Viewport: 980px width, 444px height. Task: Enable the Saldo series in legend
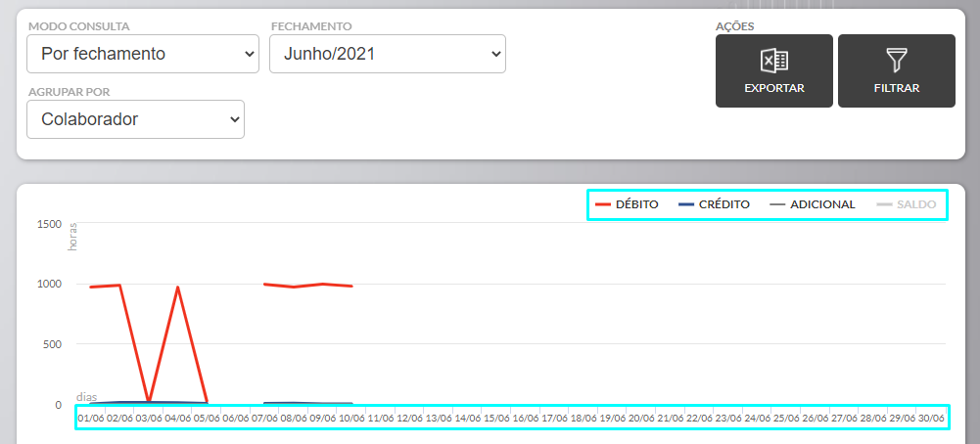point(907,204)
